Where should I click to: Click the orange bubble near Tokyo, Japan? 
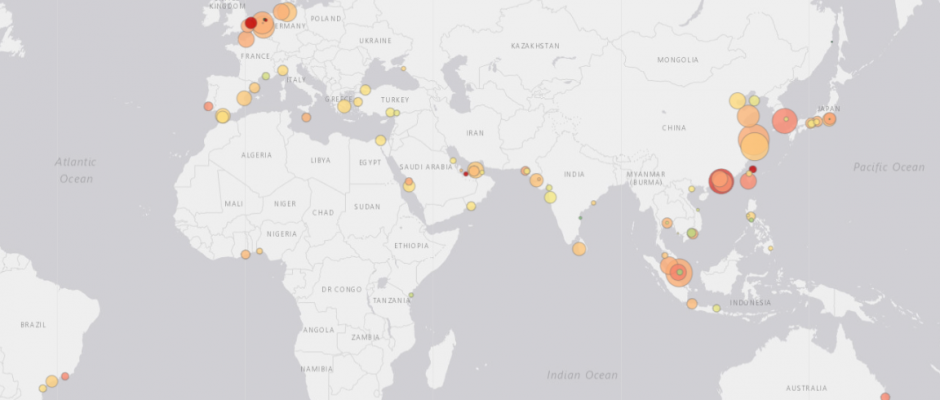[x=829, y=119]
